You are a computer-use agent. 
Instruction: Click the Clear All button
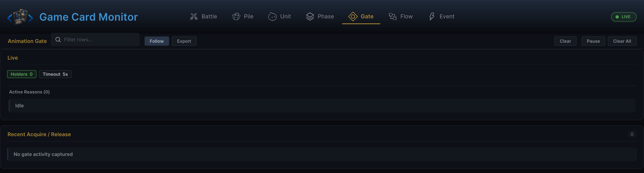[x=622, y=41]
